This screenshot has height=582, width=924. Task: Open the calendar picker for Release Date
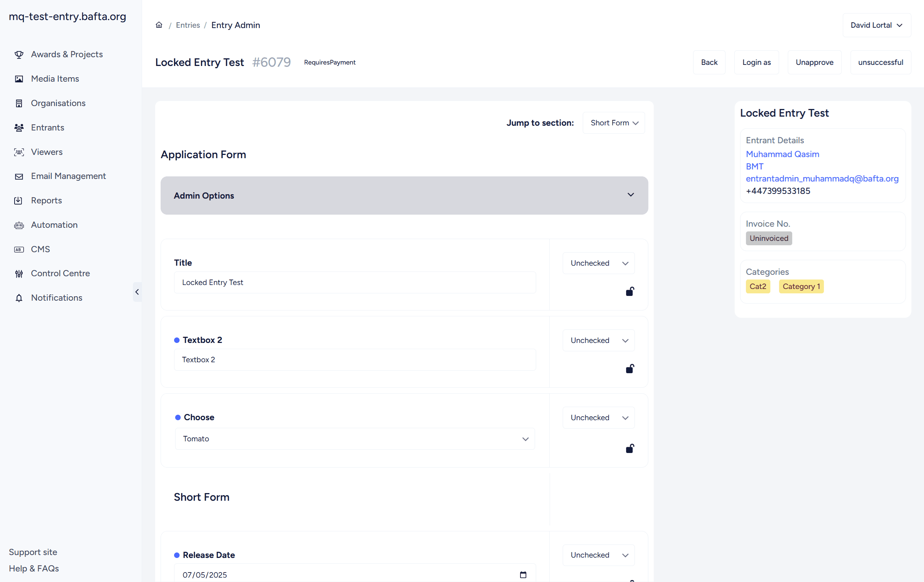pyautogui.click(x=523, y=575)
